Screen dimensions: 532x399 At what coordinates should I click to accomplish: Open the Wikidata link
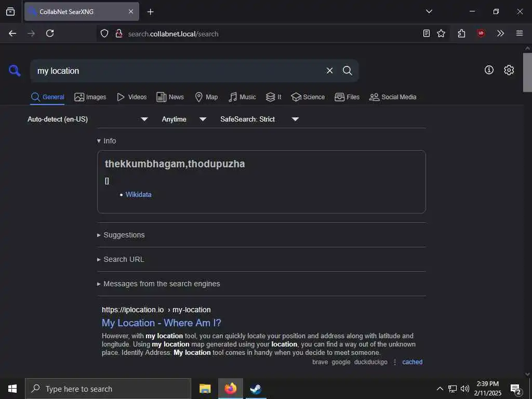point(138,194)
